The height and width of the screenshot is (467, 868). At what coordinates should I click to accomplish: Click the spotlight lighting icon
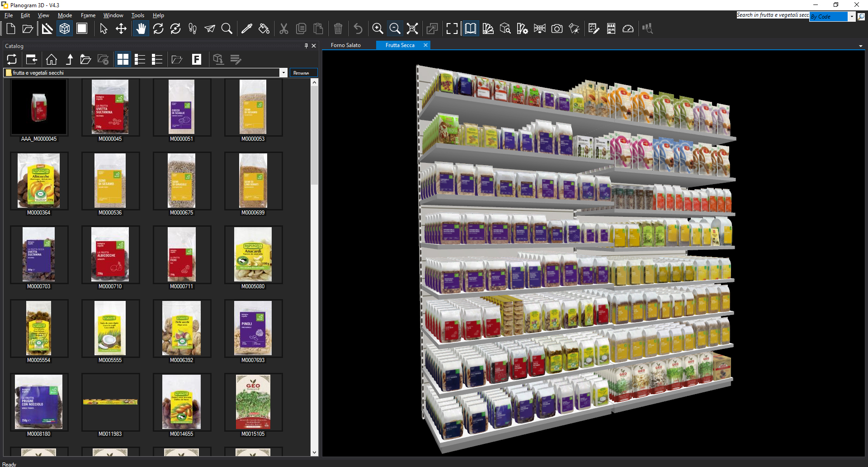click(574, 29)
